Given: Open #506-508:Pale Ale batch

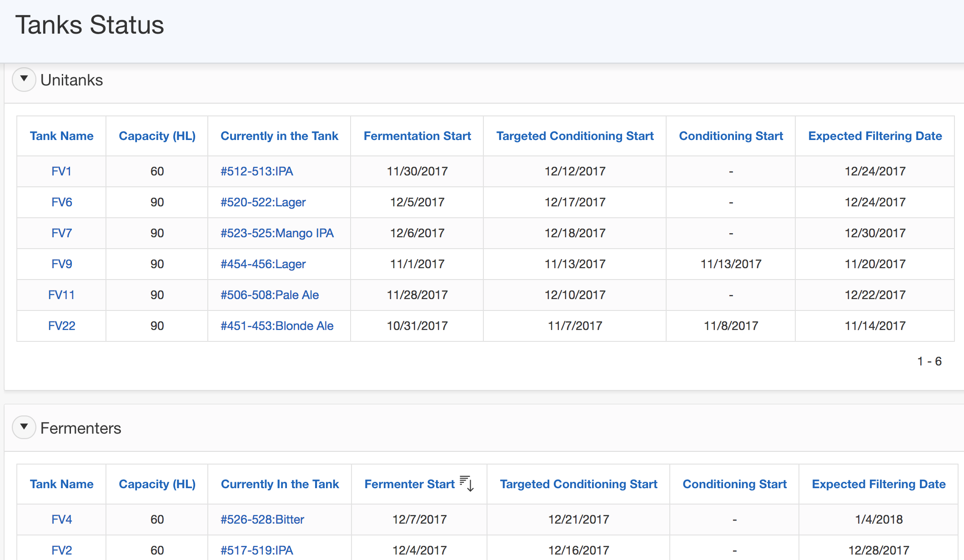Looking at the screenshot, I should pyautogui.click(x=270, y=295).
